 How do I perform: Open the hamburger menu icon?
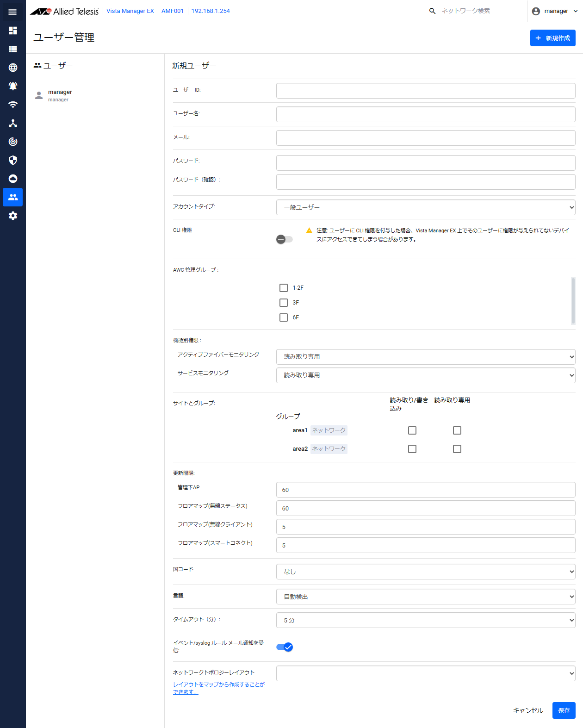(12, 12)
